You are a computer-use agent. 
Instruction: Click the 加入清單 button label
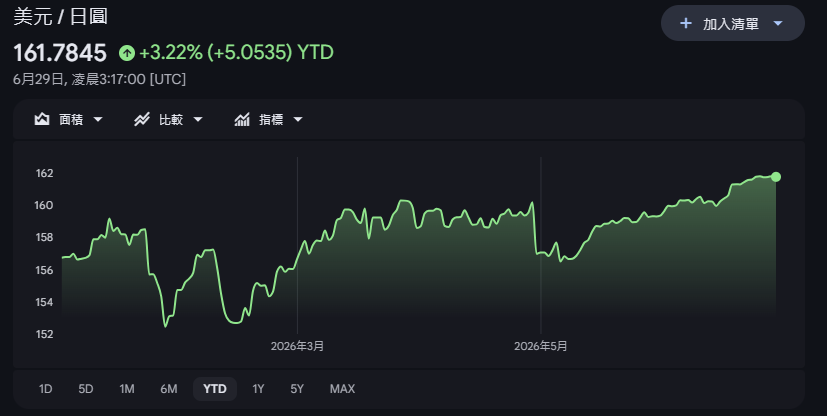pyautogui.click(x=730, y=24)
